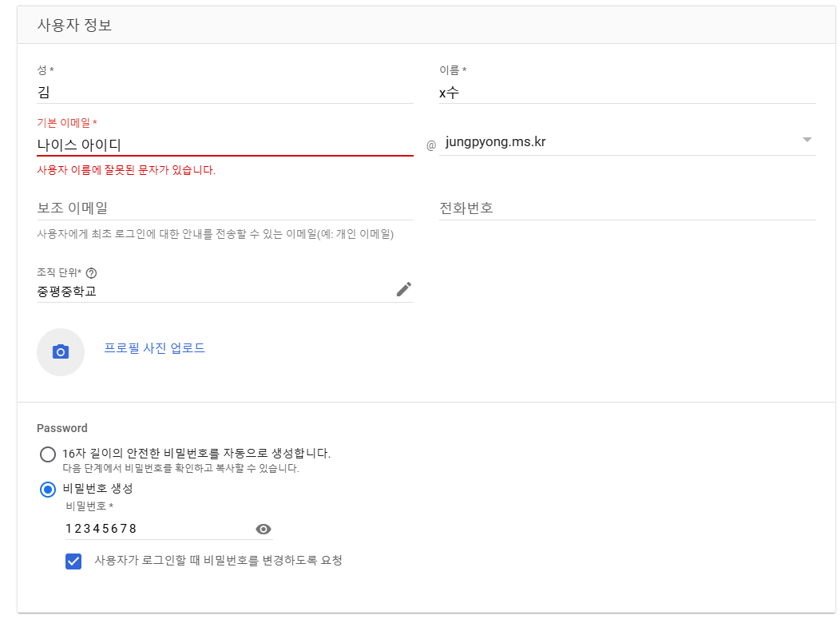Click the pencil edit icon for 조직 단위
This screenshot has width=840, height=619.
coord(404,289)
